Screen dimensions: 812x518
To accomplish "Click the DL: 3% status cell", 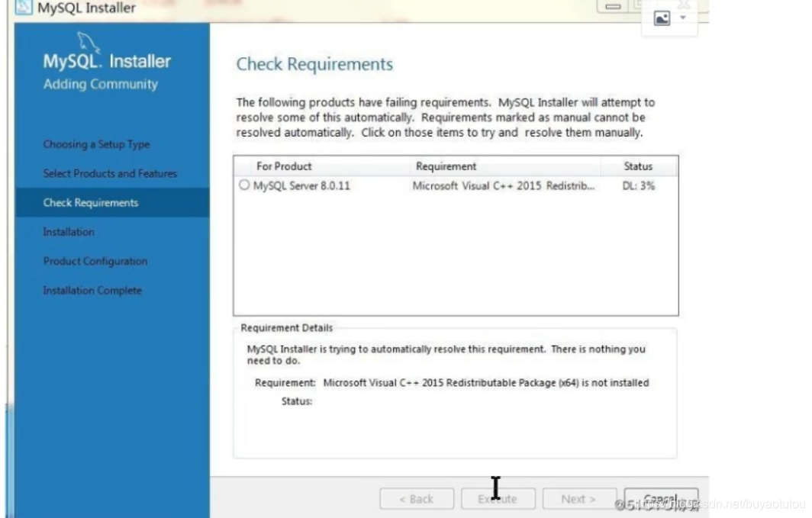I will [x=639, y=186].
